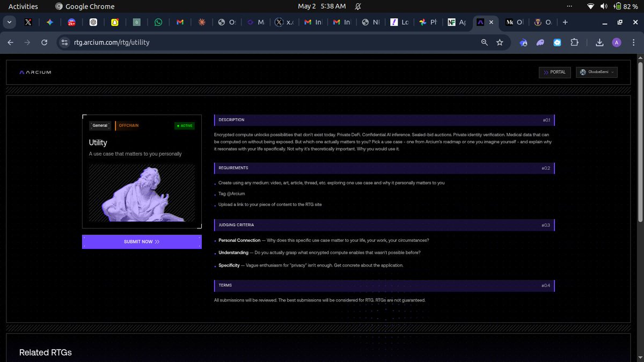Open the ChatGPT tab
Screen dimensions: 644x362
coord(93,23)
